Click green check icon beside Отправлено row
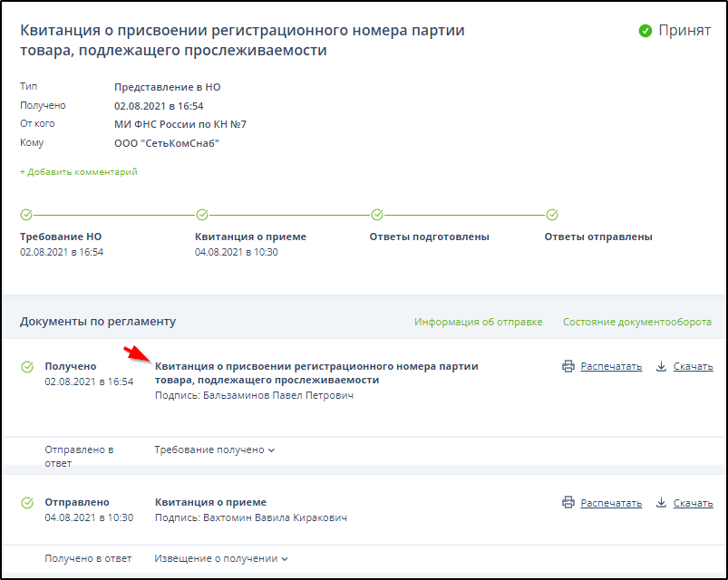This screenshot has height=580, width=728. click(27, 502)
